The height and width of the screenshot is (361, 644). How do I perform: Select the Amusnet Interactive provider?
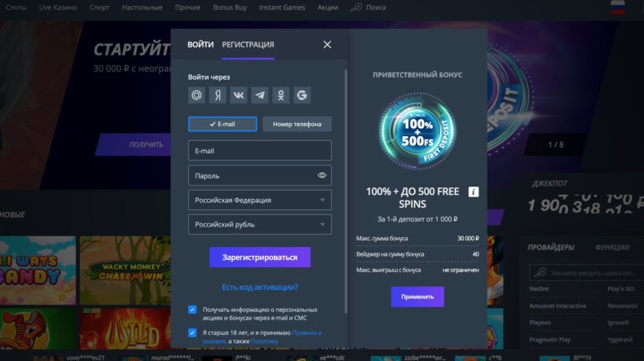pyautogui.click(x=558, y=306)
